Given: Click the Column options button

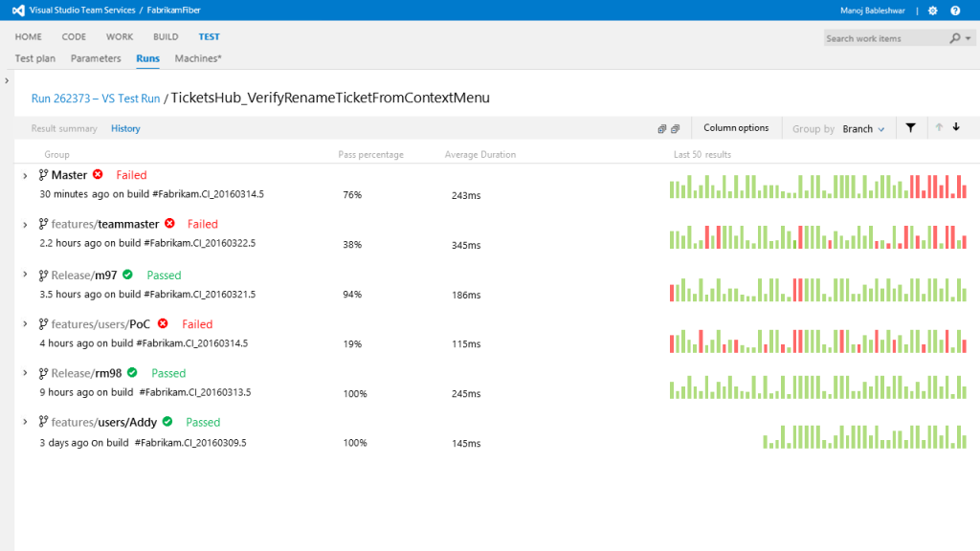Looking at the screenshot, I should pos(736,128).
